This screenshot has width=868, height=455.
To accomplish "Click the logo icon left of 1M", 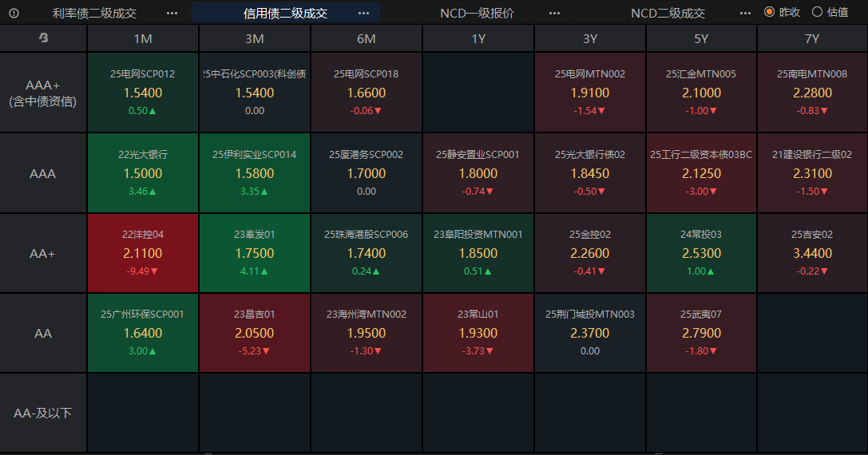I will [43, 38].
